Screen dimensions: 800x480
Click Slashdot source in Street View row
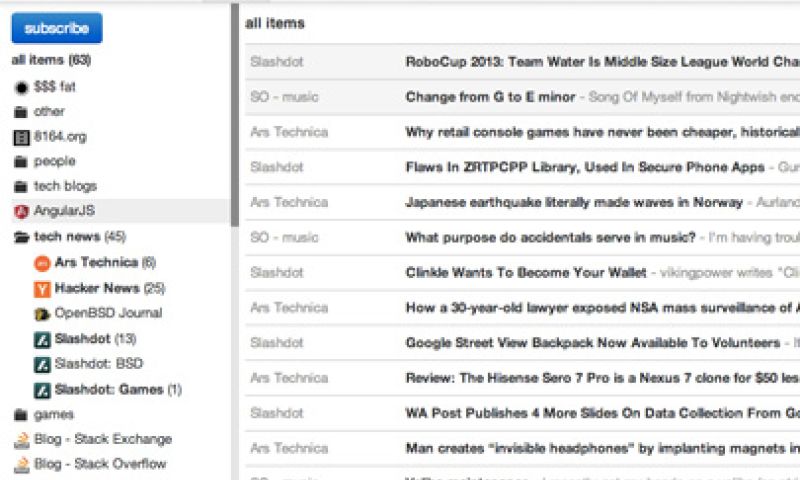click(x=277, y=343)
